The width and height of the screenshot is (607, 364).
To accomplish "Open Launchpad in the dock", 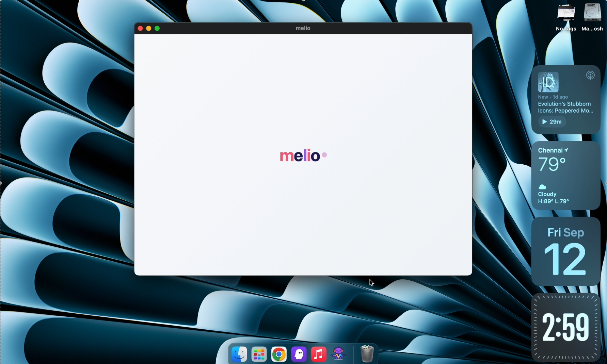I will coord(259,354).
